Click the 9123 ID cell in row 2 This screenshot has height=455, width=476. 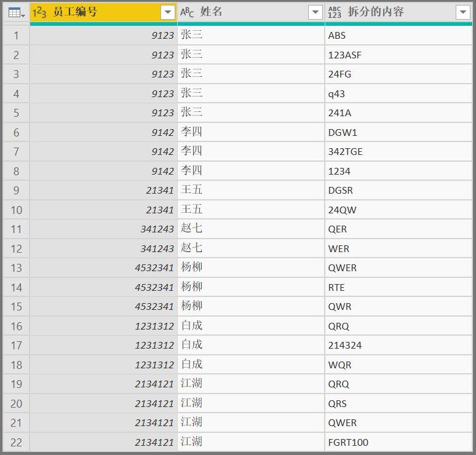coord(103,55)
